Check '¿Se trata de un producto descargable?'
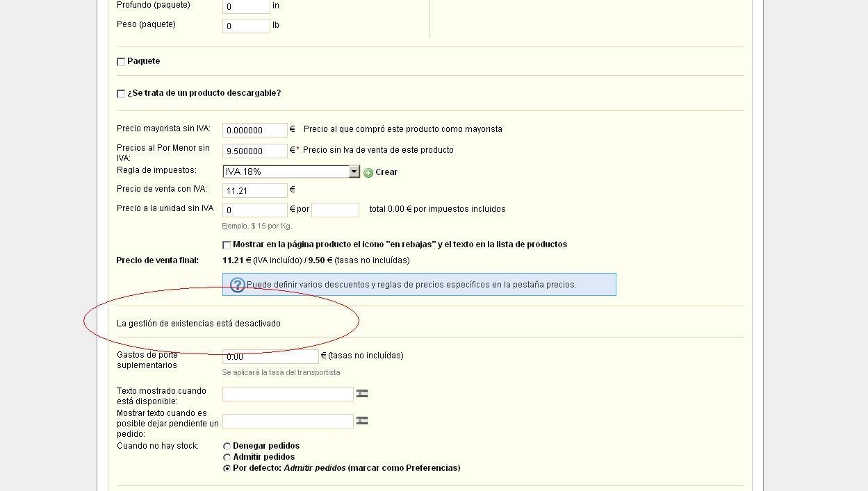This screenshot has height=491, width=868. click(x=121, y=94)
